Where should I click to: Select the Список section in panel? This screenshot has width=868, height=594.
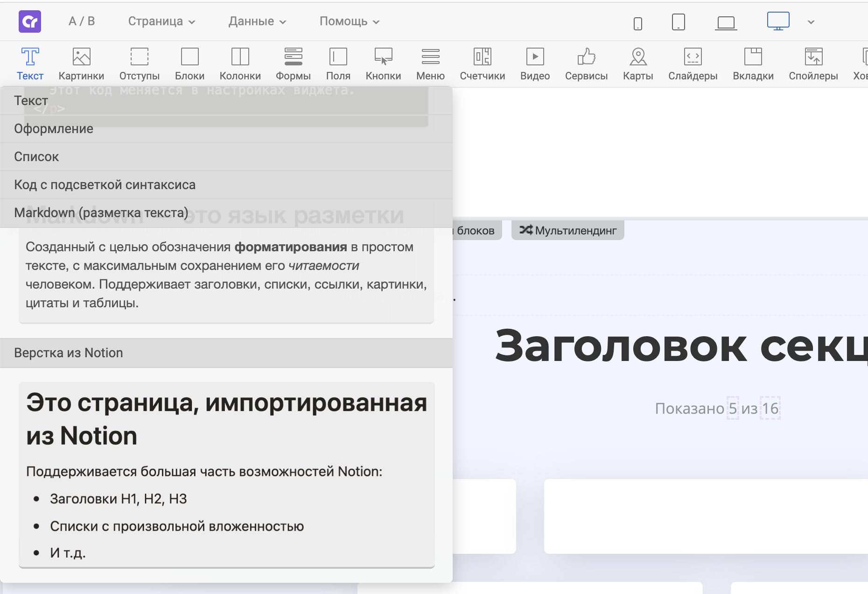point(226,156)
